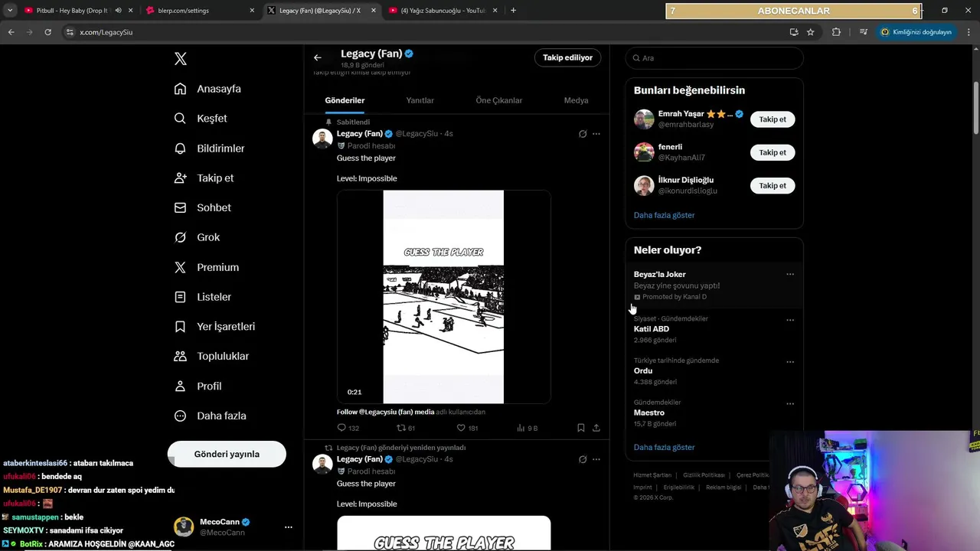Open Anasayfa home page
This screenshot has height=551, width=980.
[x=208, y=89]
